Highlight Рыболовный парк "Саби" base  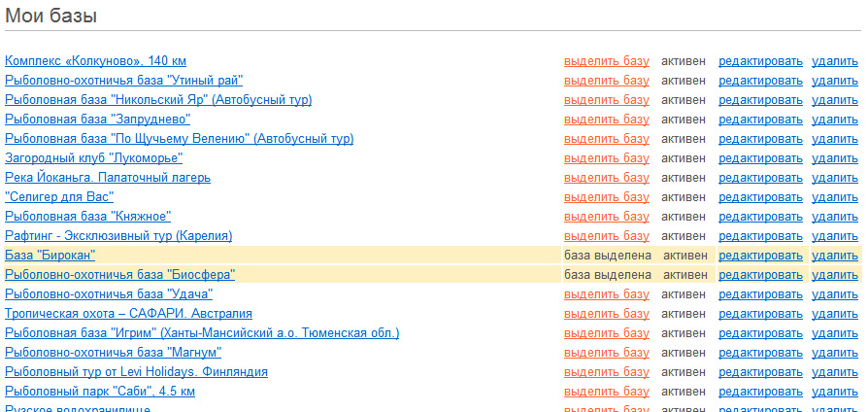tap(606, 392)
